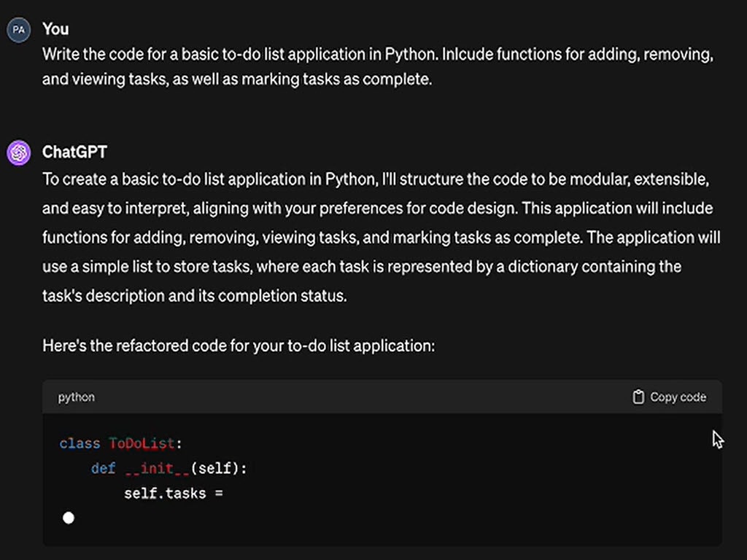The image size is (747, 560).
Task: Click the prompt line starting "and viewing tasks"
Action: point(237,79)
